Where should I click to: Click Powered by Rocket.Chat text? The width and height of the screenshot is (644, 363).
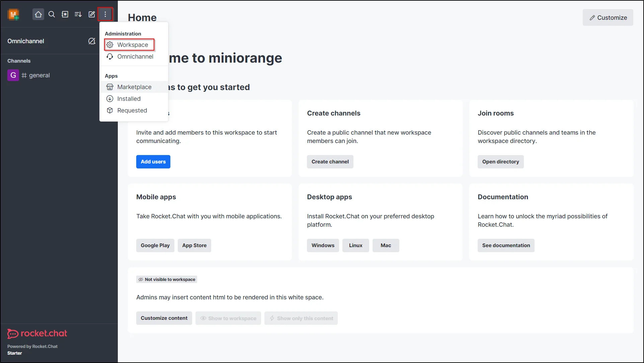pos(32,347)
